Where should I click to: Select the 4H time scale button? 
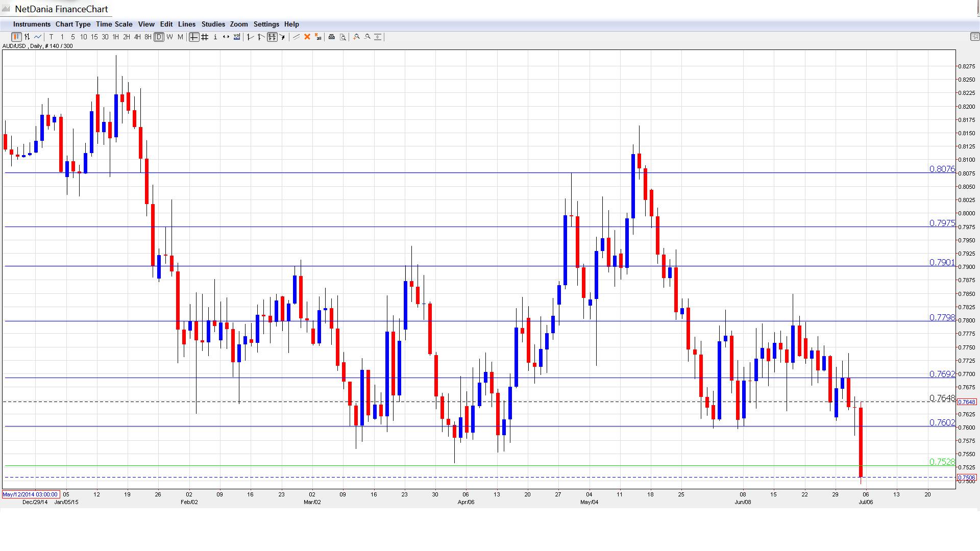pos(137,37)
